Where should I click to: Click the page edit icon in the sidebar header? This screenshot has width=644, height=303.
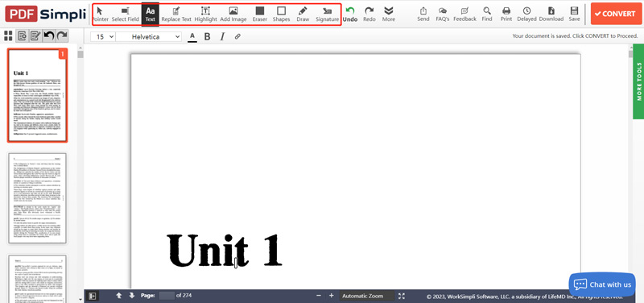click(x=35, y=36)
